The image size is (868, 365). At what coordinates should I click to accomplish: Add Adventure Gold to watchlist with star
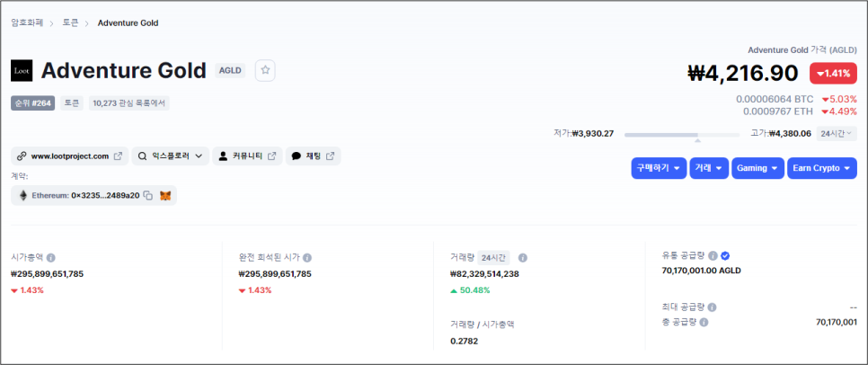point(265,70)
